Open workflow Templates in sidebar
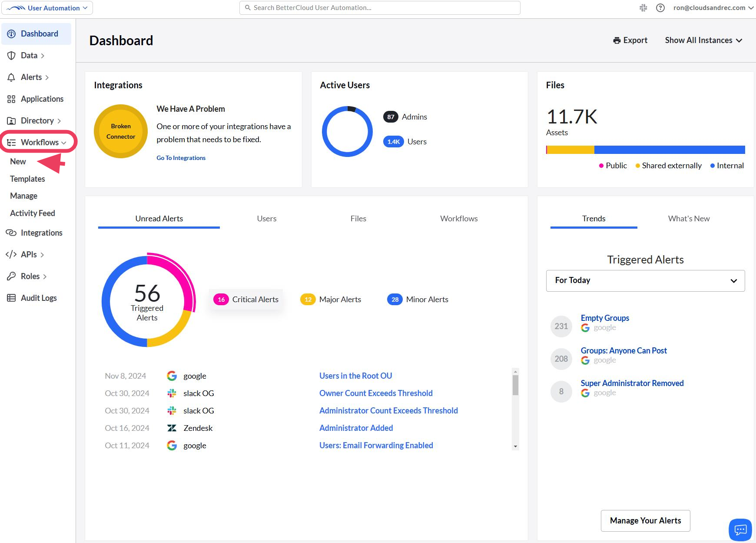 [x=27, y=179]
